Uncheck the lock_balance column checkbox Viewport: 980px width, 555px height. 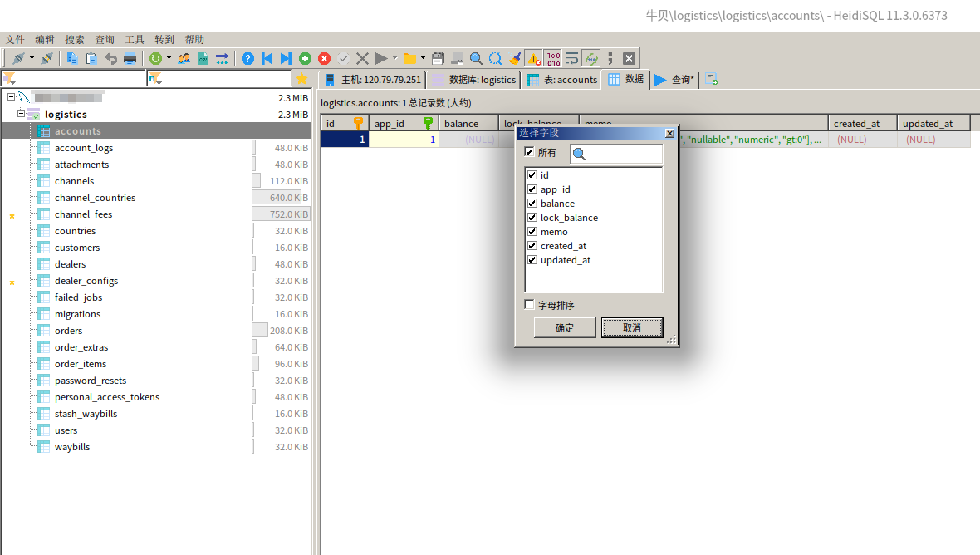pyautogui.click(x=532, y=218)
